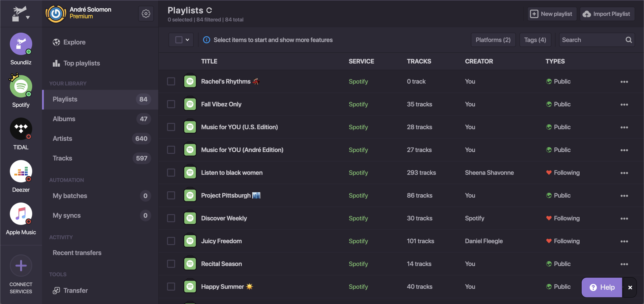This screenshot has height=304, width=644.
Task: Check Music for YOU (André Edition) checkbox
Action: click(171, 150)
